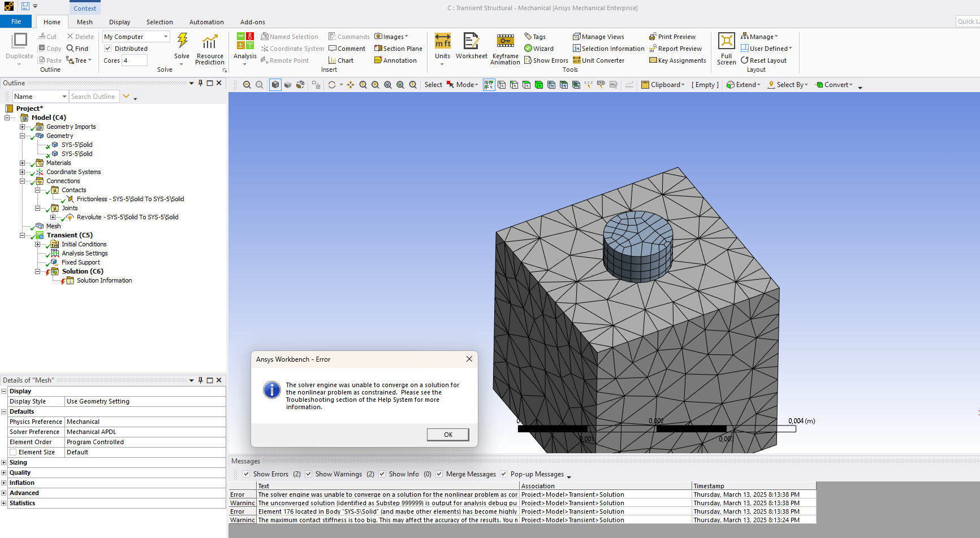
Task: Expand the Statistics section
Action: [4, 503]
